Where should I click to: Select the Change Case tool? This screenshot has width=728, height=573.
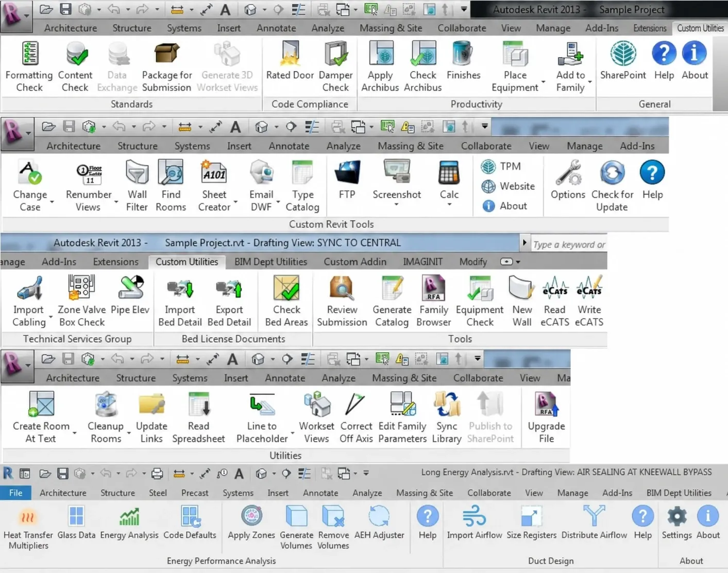point(30,186)
